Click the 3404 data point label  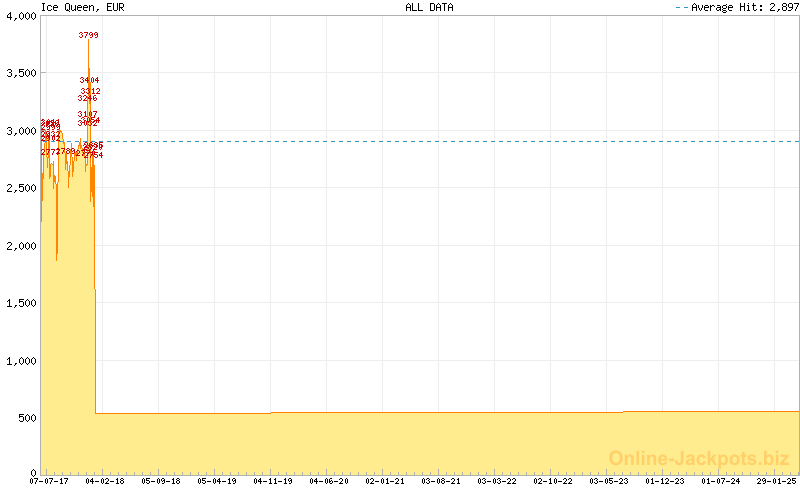[90, 80]
